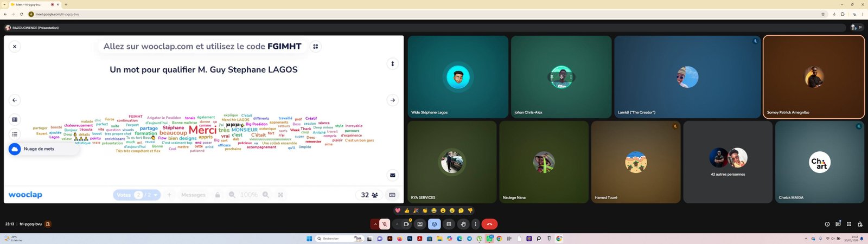Open the three-dot more options menu
The width and height of the screenshot is (868, 244).
click(475, 224)
